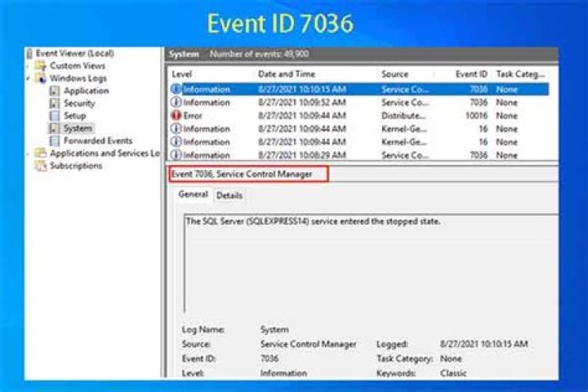Click the Applications and Services Logs folder icon
Screen dimensions: 588x392
pyautogui.click(x=41, y=153)
